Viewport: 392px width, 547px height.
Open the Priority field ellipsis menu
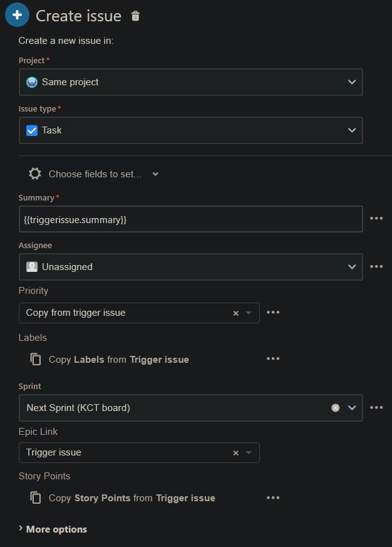[x=273, y=311]
